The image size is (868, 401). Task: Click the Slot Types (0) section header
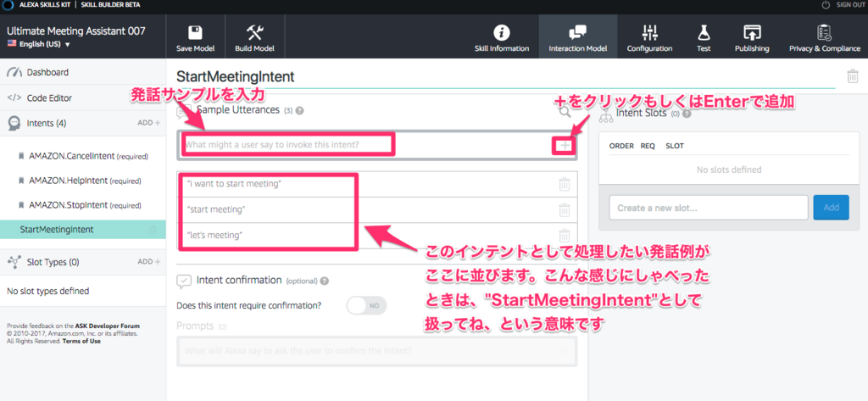53,261
